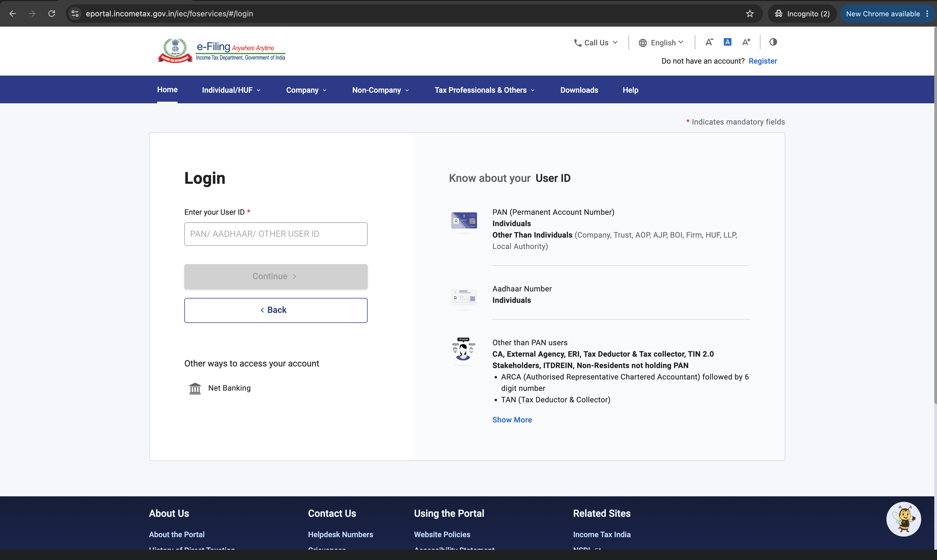Open the Help menu item

tap(630, 90)
